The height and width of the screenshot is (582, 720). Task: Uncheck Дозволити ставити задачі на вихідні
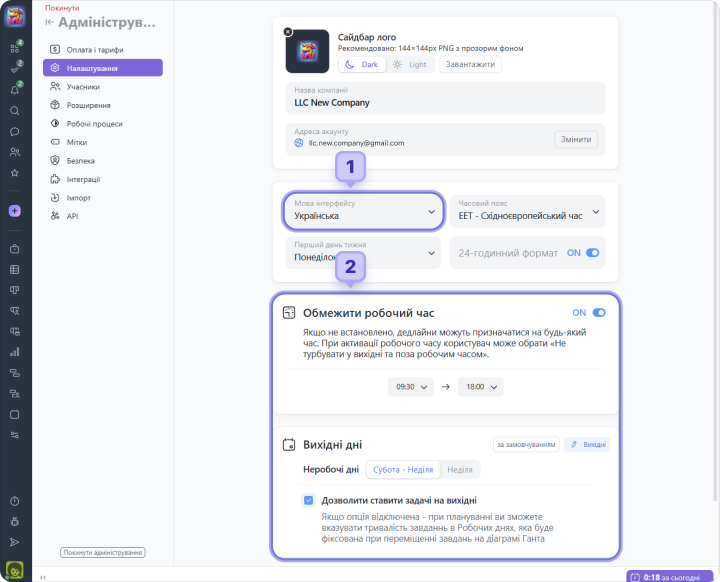(309, 500)
